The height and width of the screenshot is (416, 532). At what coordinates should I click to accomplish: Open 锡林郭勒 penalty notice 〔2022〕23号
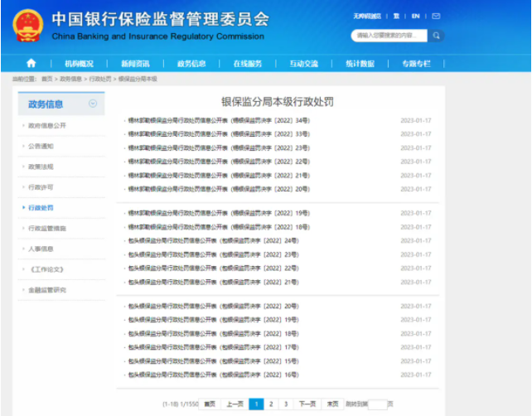tap(219, 148)
